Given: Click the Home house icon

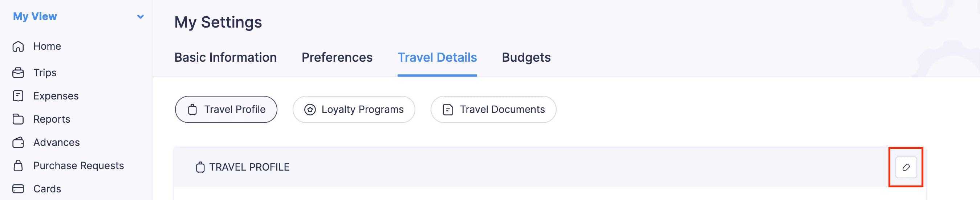Looking at the screenshot, I should pos(18,46).
